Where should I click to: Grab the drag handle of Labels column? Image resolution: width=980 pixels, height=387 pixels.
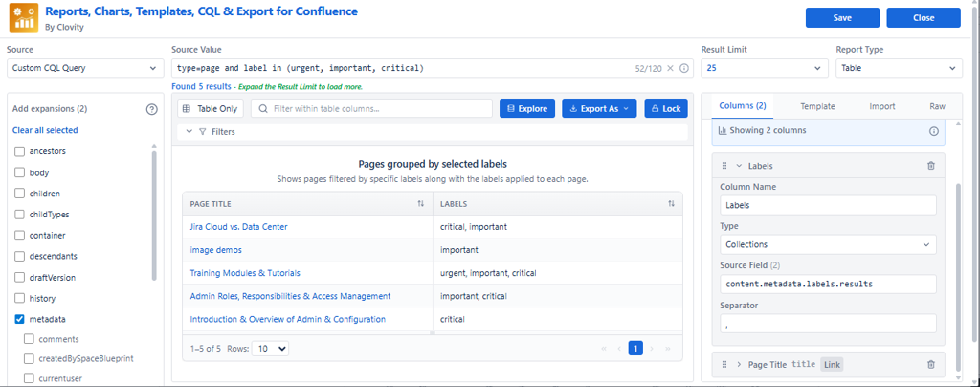[724, 166]
